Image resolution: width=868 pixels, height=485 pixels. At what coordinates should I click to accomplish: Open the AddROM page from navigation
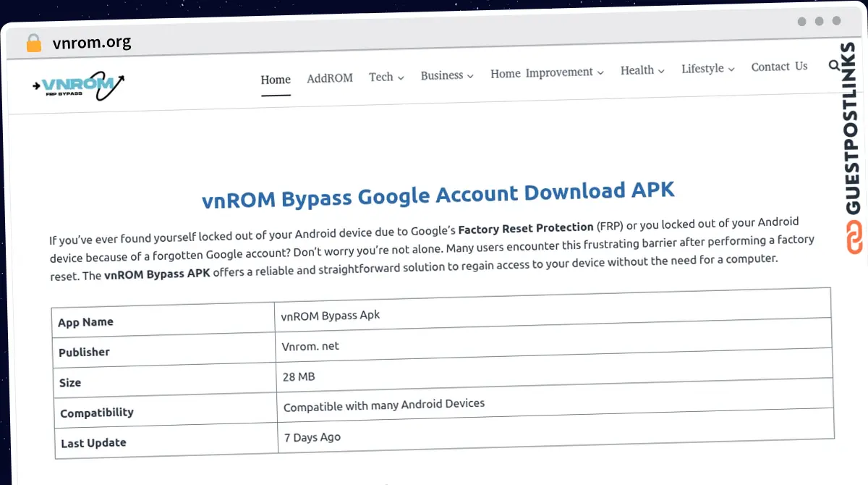[x=330, y=78]
